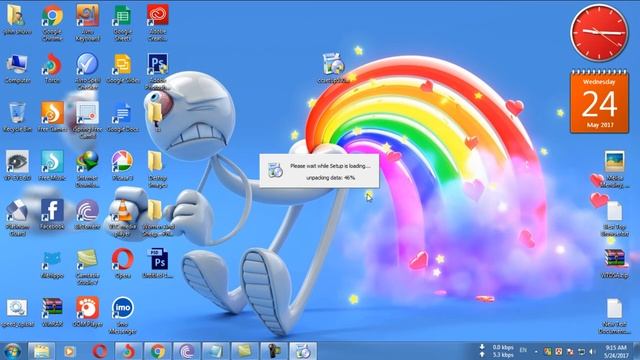The width and height of the screenshot is (640, 360).
Task: Switch to BitTorrent in the taskbar
Action: pyautogui.click(x=187, y=351)
